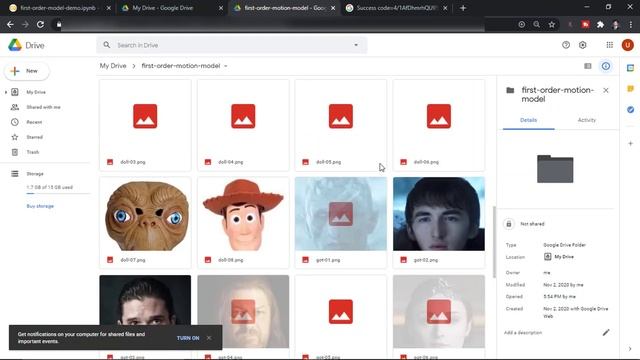Select got-02.png file
The height and width of the screenshot is (360, 640).
click(439, 223)
